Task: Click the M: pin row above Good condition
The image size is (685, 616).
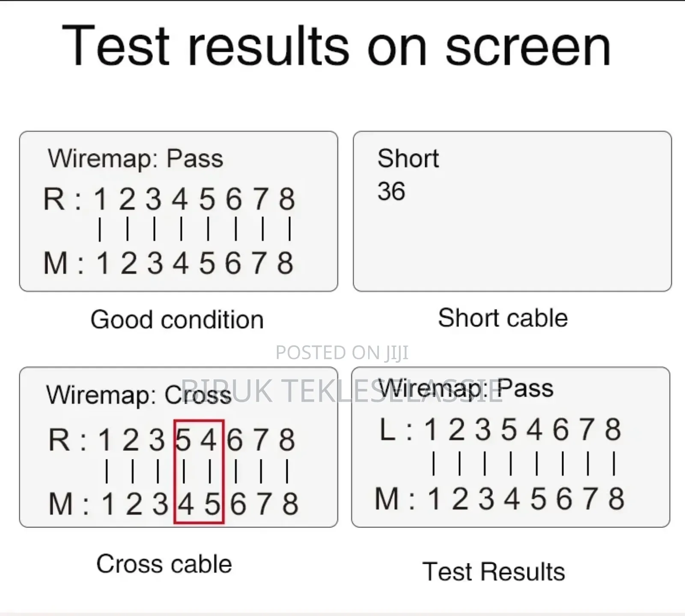Action: pyautogui.click(x=169, y=263)
